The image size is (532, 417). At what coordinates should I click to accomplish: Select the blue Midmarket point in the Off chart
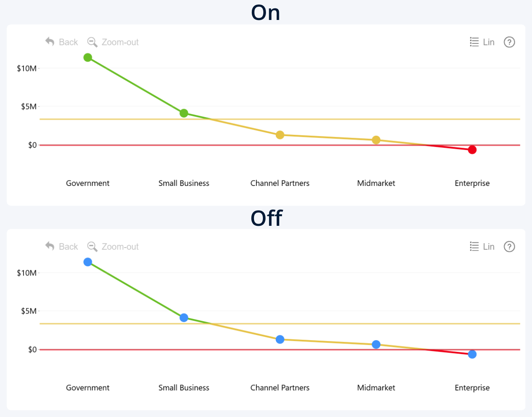(x=376, y=344)
